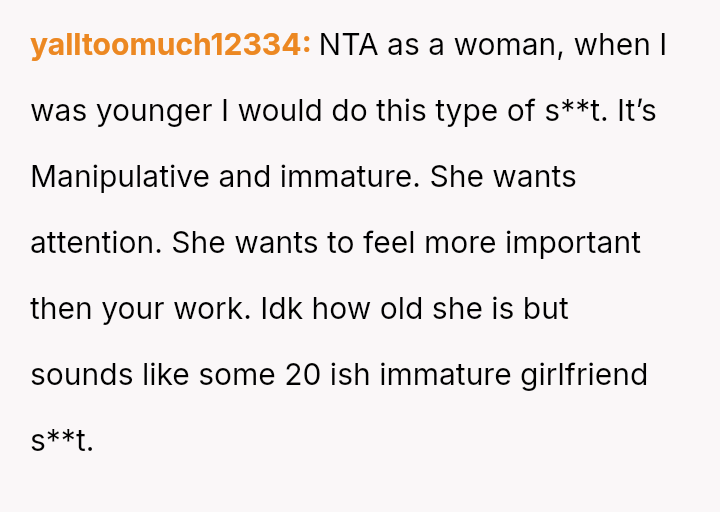Click the word "It's" in the comment
This screenshot has width=720, height=512.
click(x=636, y=112)
